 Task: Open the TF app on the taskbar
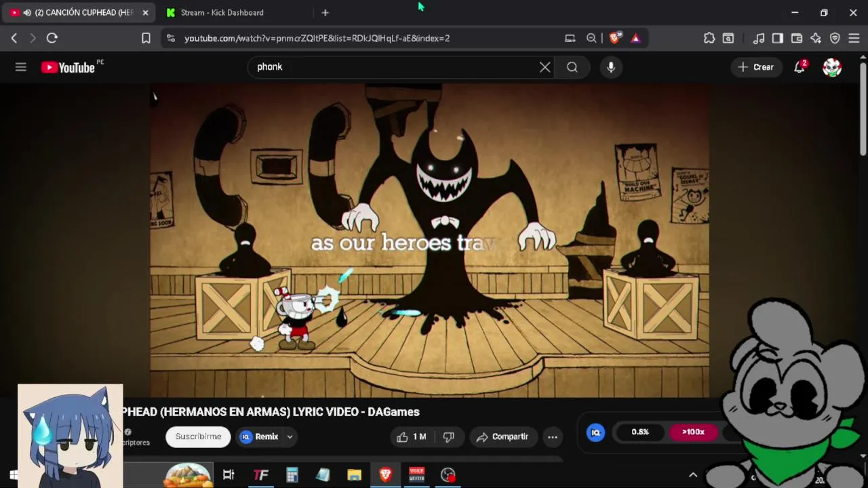(260, 475)
